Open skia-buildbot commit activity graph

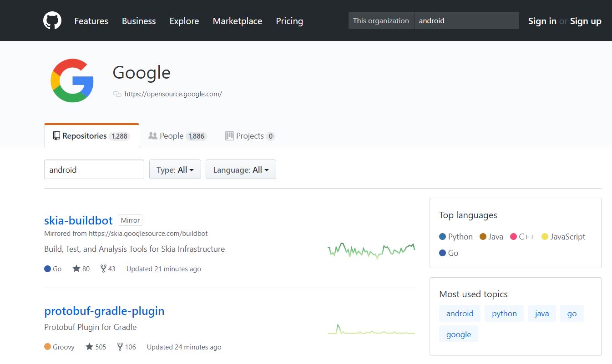tap(371, 250)
